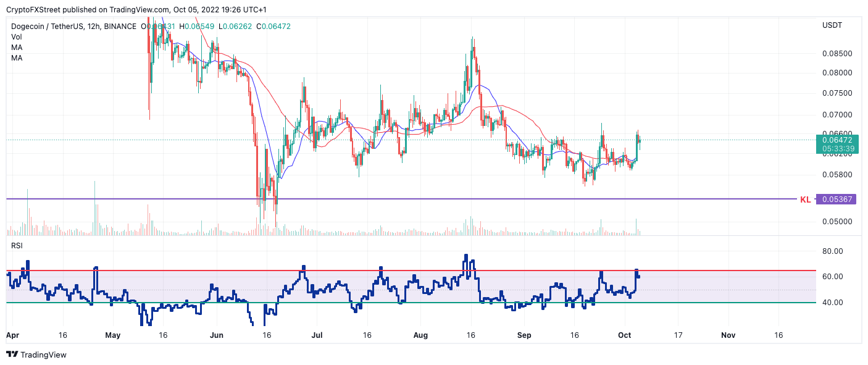The height and width of the screenshot is (365, 868).
Task: Click the Vol indicator label
Action: pos(17,37)
